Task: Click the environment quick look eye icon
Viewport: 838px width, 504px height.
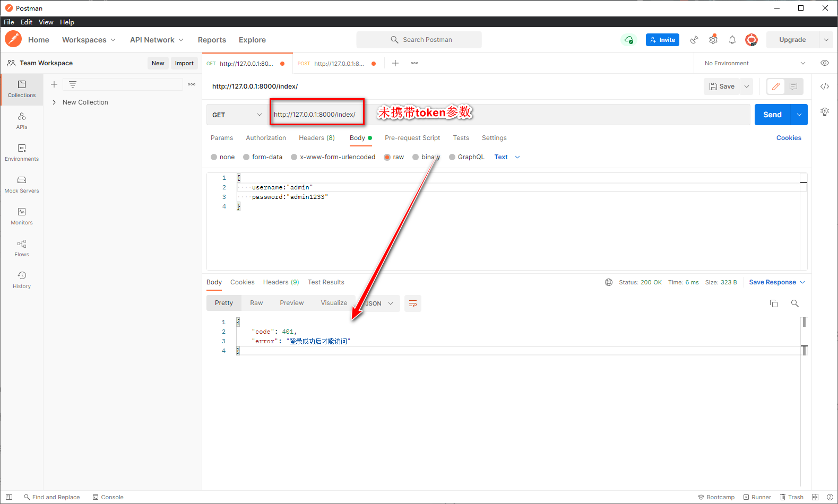Action: [x=825, y=63]
